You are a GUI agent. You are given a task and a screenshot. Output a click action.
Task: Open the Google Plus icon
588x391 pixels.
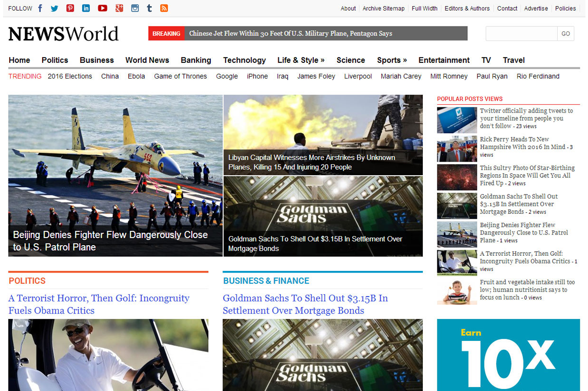point(119,8)
